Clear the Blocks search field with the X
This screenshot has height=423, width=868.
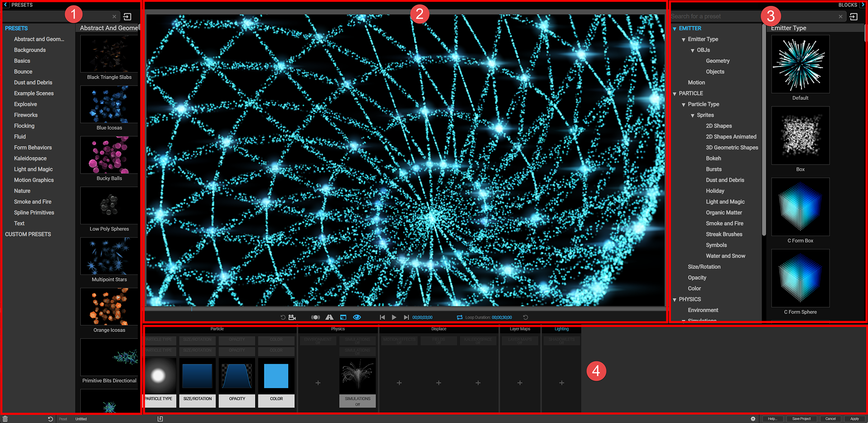click(x=840, y=17)
